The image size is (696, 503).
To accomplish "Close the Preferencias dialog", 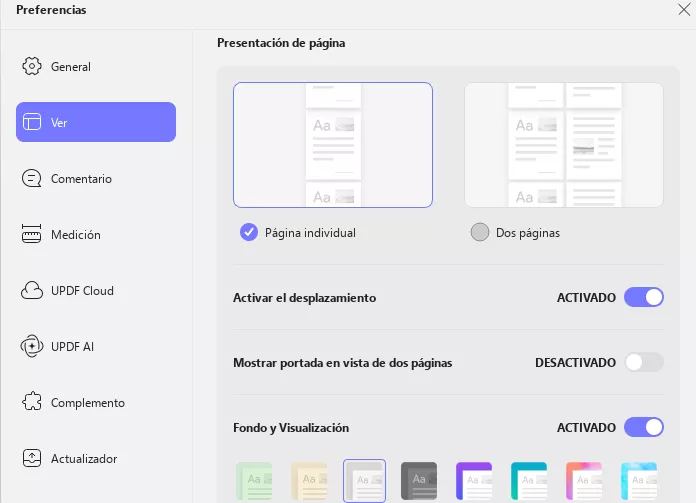I will pyautogui.click(x=684, y=9).
